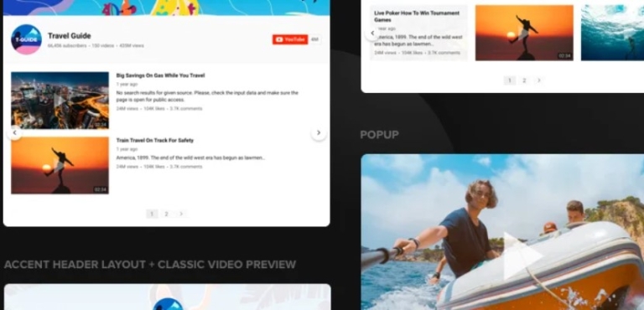Click next page chevron in top-right pagination
Viewport: 644px width, 310px height.
click(x=539, y=80)
